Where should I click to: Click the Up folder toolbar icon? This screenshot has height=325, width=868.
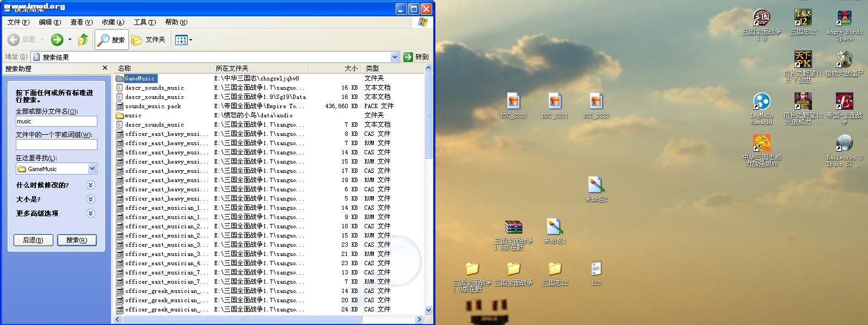[x=83, y=40]
